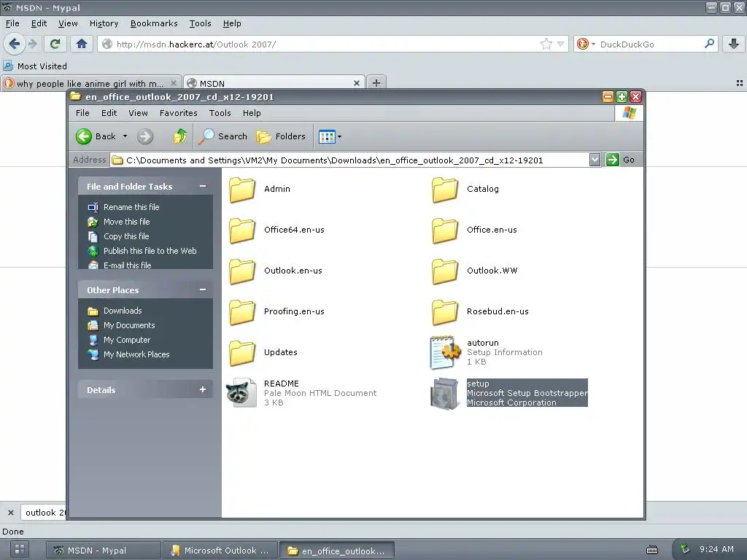747x560 pixels.
Task: Select the Outlook.WW folder icon
Action: click(x=445, y=271)
